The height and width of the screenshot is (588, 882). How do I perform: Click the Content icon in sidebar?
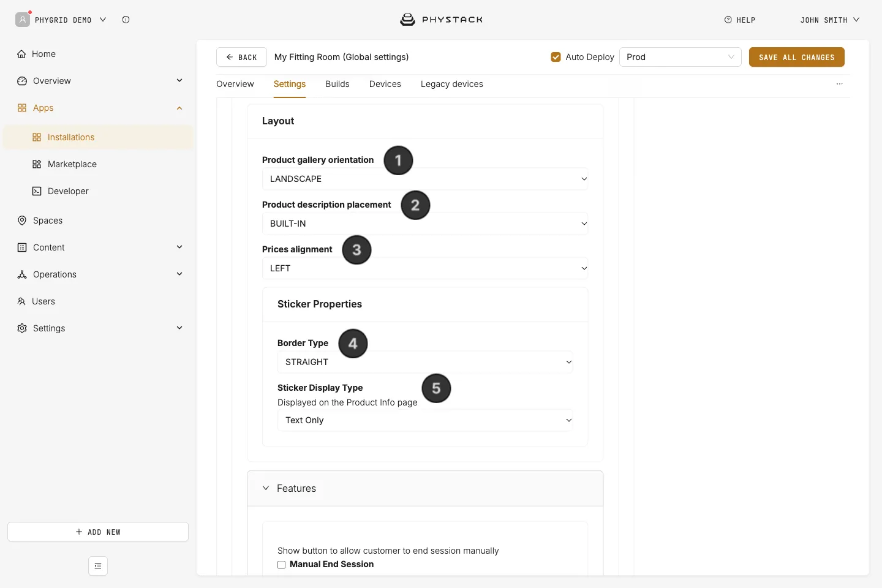coord(22,247)
